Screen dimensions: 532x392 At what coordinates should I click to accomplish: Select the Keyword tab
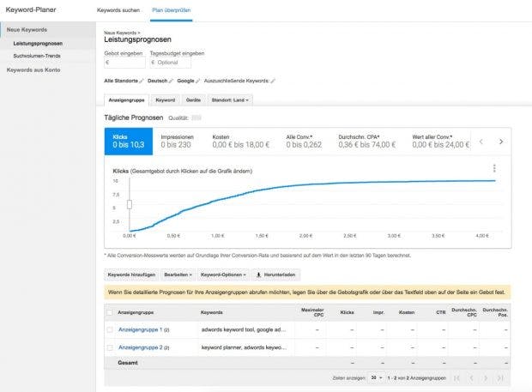(166, 100)
